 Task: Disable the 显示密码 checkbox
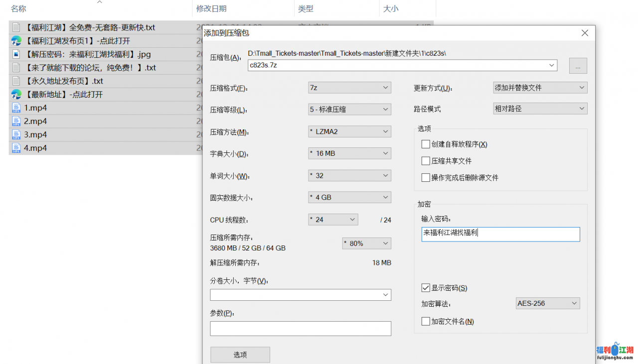426,288
